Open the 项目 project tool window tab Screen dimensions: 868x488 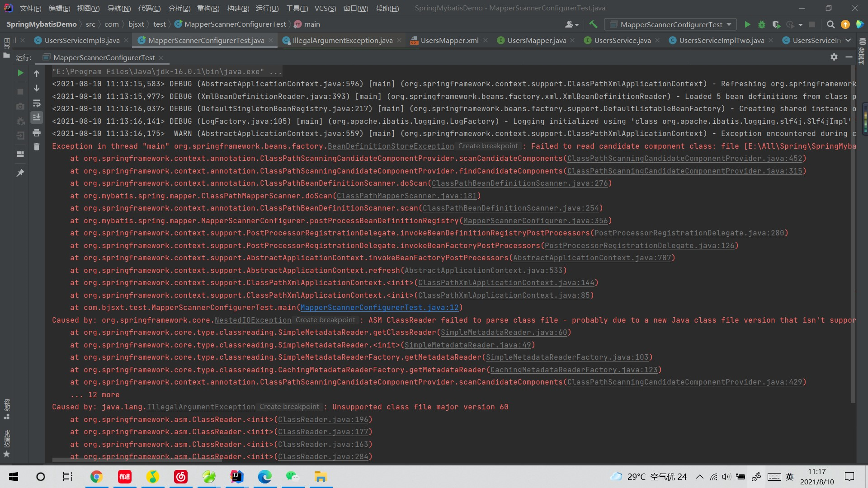tap(6, 48)
